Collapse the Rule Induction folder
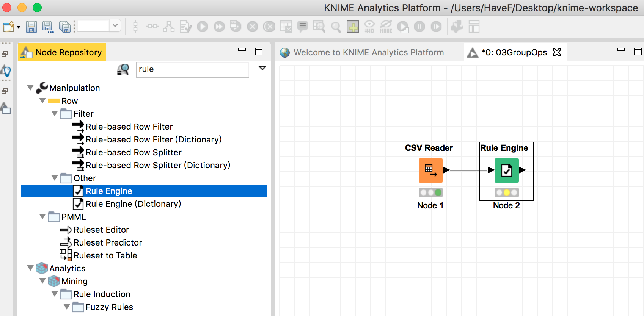This screenshot has width=644, height=316. coord(55,294)
